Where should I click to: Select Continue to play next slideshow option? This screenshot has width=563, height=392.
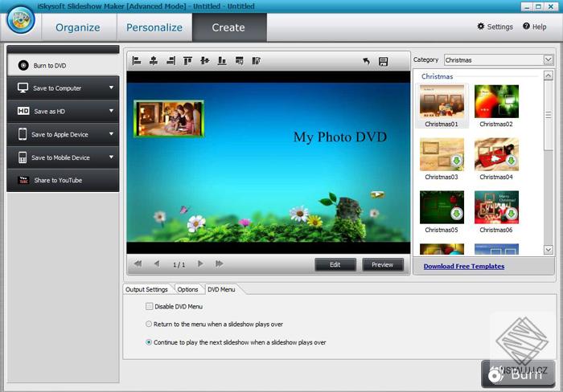[x=149, y=342]
